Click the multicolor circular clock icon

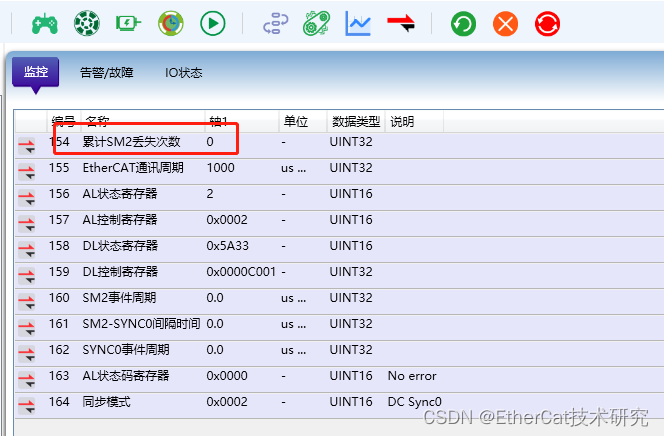coord(171,23)
